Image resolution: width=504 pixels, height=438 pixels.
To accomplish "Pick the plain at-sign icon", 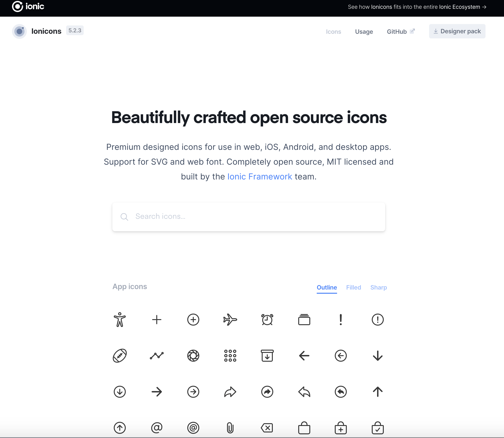I will (x=157, y=428).
